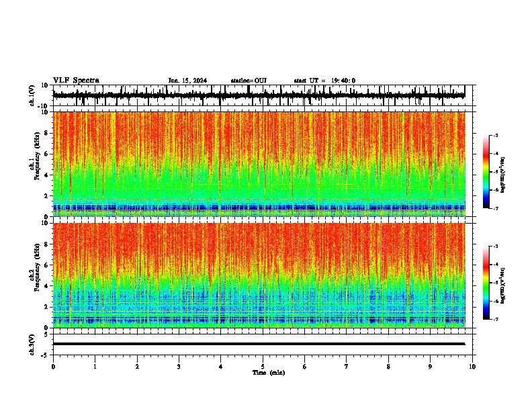
Task: Click the 'ch.3(V)' axis label
Action: 32,345
